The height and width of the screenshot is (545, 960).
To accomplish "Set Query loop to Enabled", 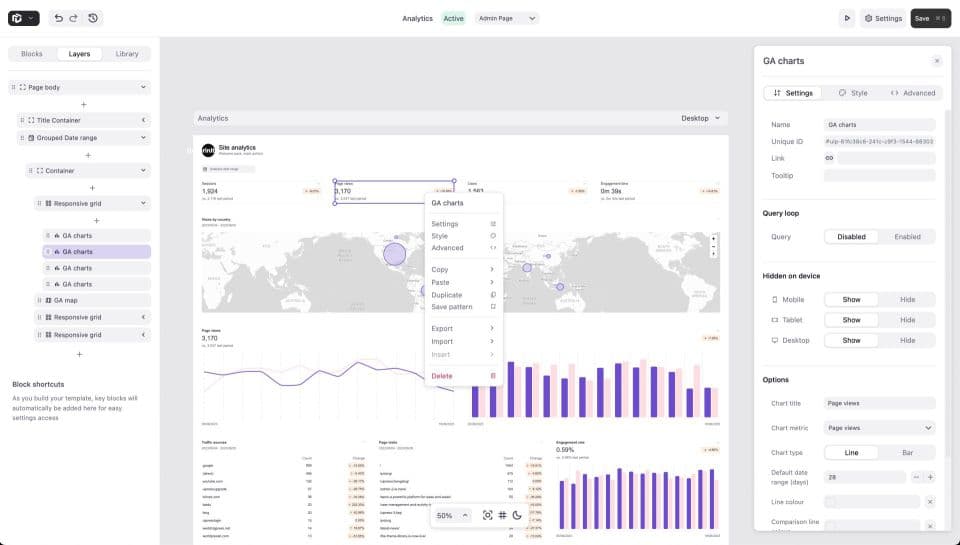I will click(907, 237).
